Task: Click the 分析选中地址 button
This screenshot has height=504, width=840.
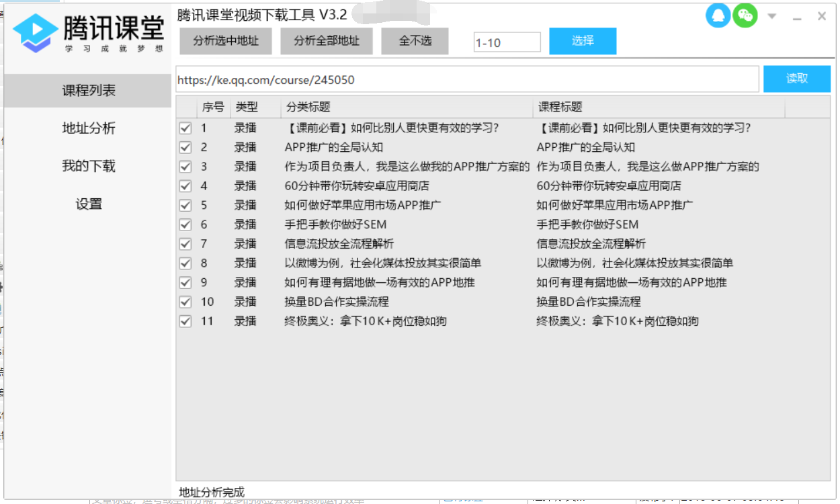Action: (x=225, y=41)
